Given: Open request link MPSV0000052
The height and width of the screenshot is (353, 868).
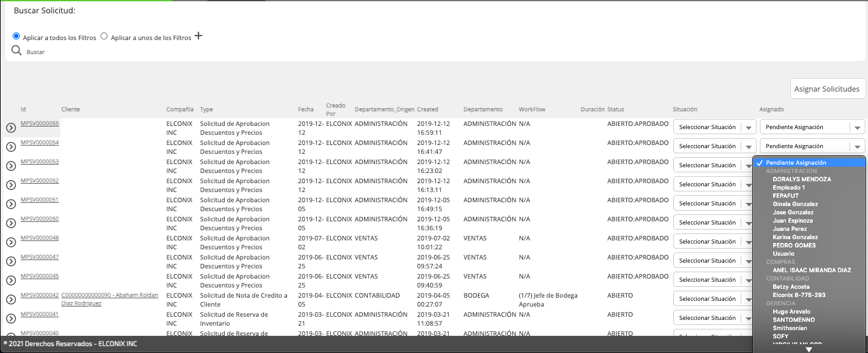Looking at the screenshot, I should 39,181.
